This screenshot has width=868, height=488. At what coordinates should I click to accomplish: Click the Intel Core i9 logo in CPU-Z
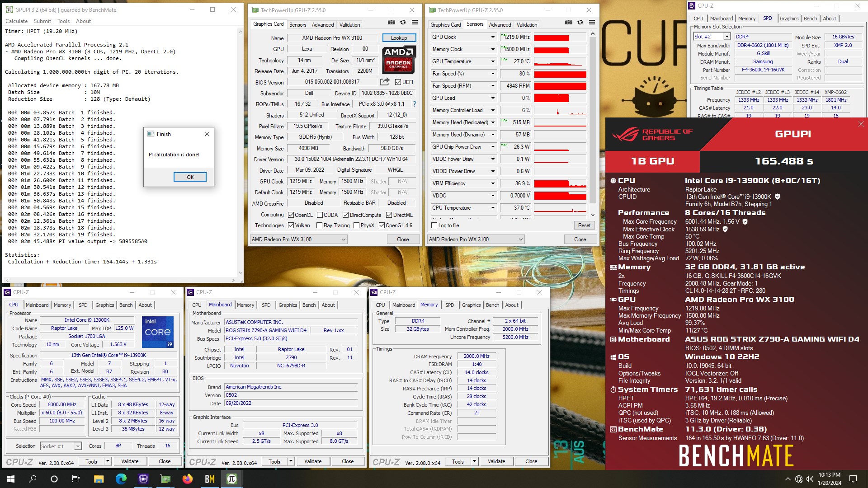click(158, 332)
